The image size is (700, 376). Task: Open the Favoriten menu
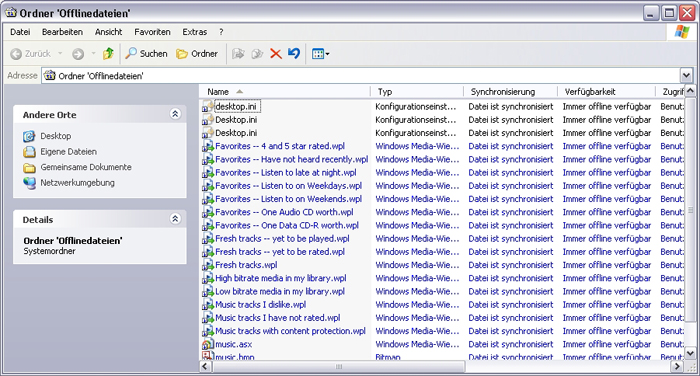pyautogui.click(x=152, y=32)
